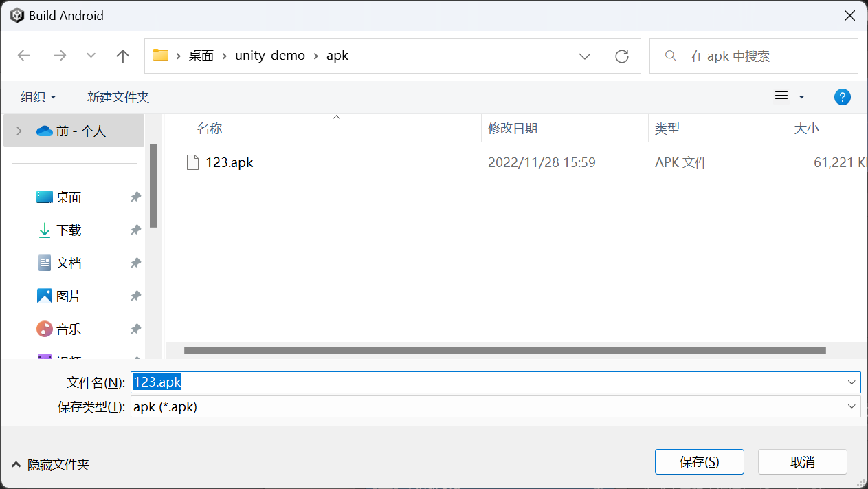Select unity-demo in the address breadcrumb

270,56
